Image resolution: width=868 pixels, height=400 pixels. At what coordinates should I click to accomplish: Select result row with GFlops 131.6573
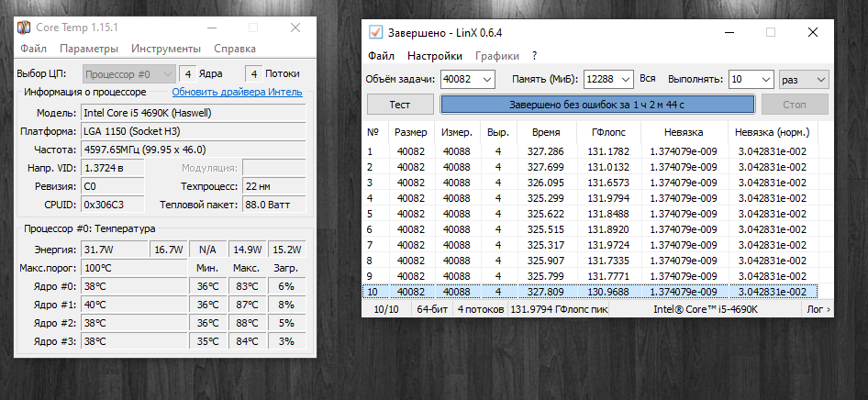(590, 183)
